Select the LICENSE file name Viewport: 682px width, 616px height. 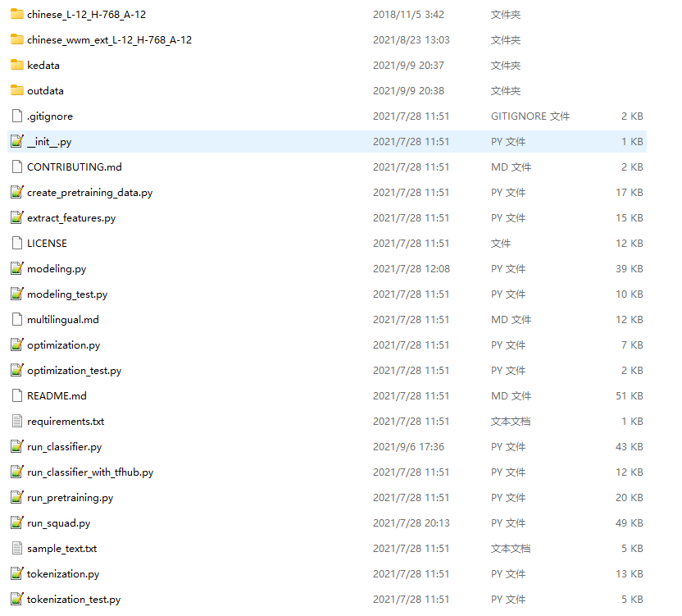47,244
